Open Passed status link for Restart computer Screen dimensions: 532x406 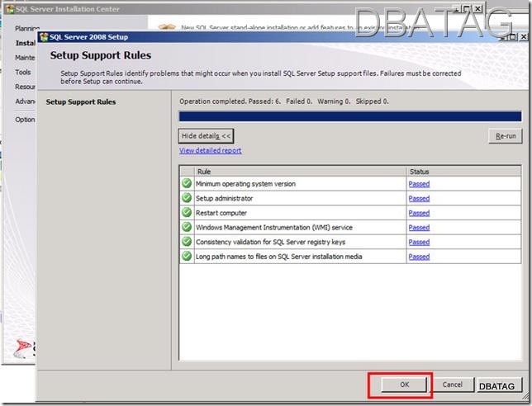419,213
